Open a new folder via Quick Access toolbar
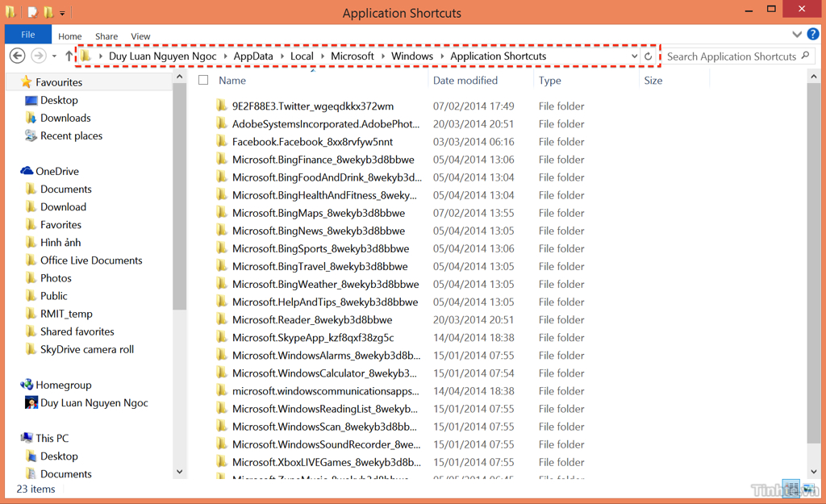The image size is (826, 504). coord(47,12)
